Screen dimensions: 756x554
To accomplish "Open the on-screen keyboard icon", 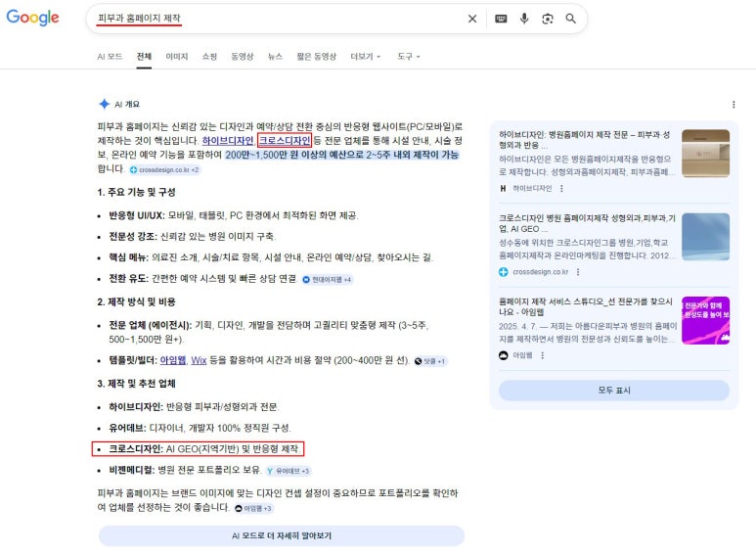I will click(501, 19).
